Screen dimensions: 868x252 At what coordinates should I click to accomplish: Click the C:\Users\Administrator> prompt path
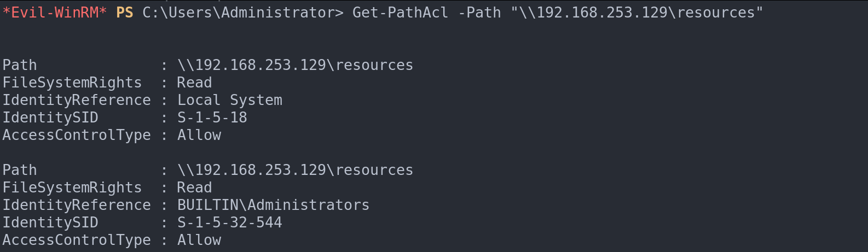click(243, 13)
